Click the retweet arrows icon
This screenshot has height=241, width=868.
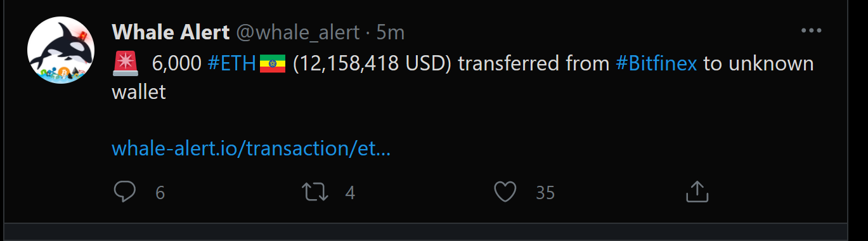pos(316,192)
